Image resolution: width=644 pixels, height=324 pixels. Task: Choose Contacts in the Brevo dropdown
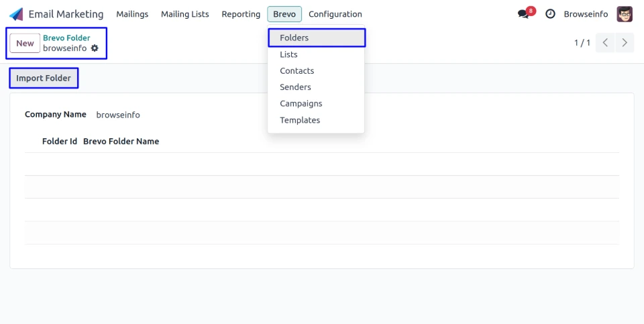click(297, 70)
